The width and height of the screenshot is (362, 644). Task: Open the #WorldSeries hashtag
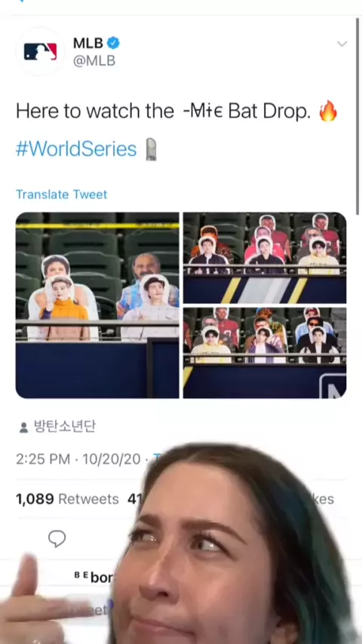[x=76, y=149]
